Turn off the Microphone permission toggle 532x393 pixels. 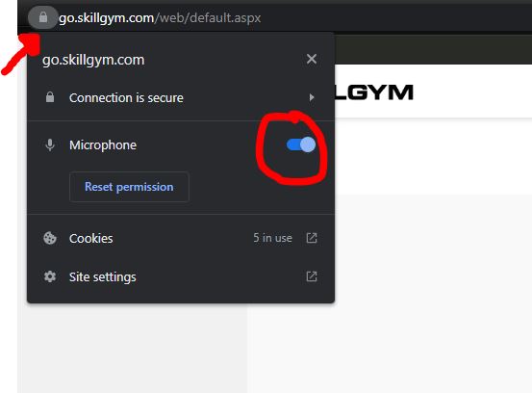[x=301, y=144]
